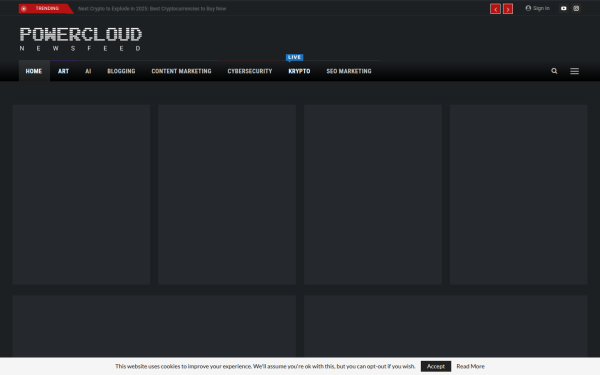The height and width of the screenshot is (375, 600).
Task: Click the next trending story arrow
Action: pos(508,9)
